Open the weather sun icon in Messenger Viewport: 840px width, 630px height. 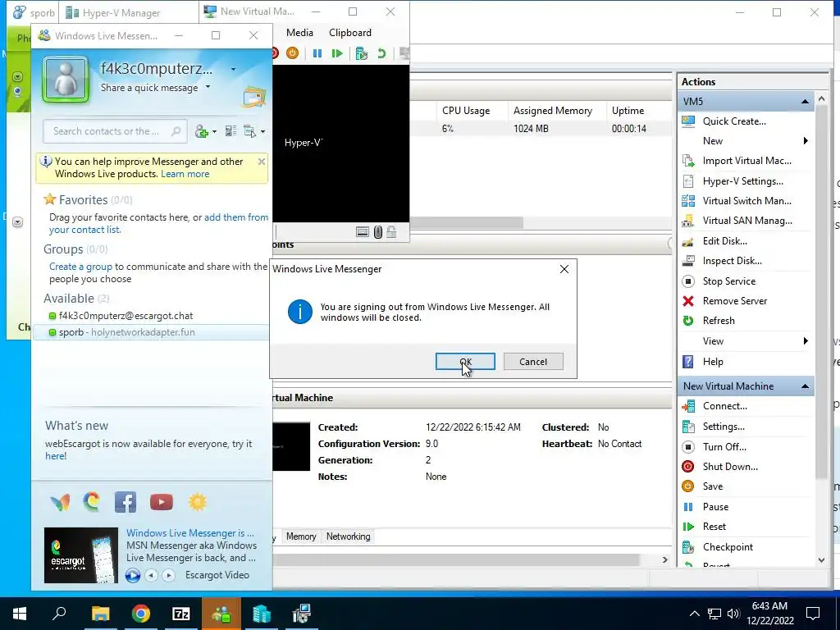click(x=197, y=502)
